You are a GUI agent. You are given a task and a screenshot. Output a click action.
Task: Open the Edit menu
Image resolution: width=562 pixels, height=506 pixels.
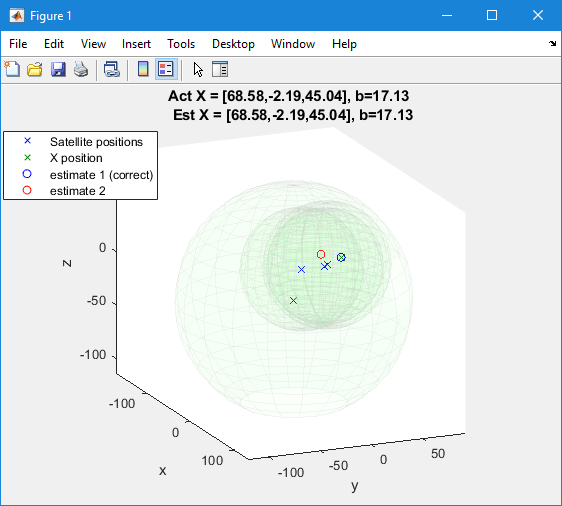[54, 44]
